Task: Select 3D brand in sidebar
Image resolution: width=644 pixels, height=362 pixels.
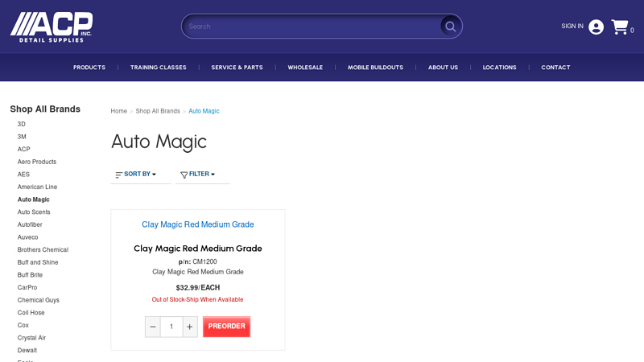Action: [x=22, y=124]
